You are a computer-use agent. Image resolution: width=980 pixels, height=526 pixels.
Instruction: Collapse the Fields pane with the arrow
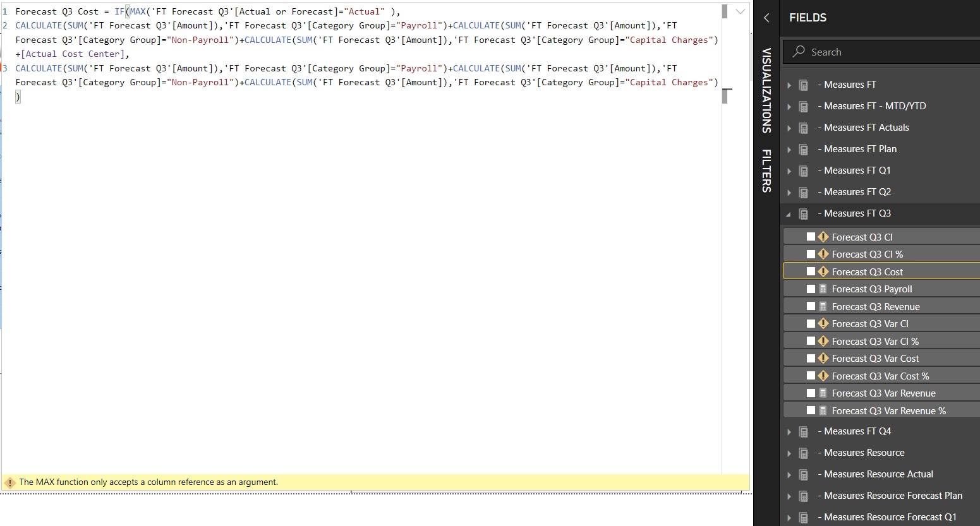click(766, 18)
